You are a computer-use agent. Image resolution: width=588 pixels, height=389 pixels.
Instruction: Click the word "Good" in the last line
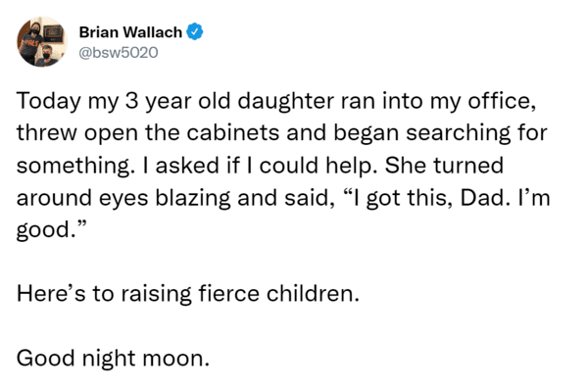coord(46,358)
